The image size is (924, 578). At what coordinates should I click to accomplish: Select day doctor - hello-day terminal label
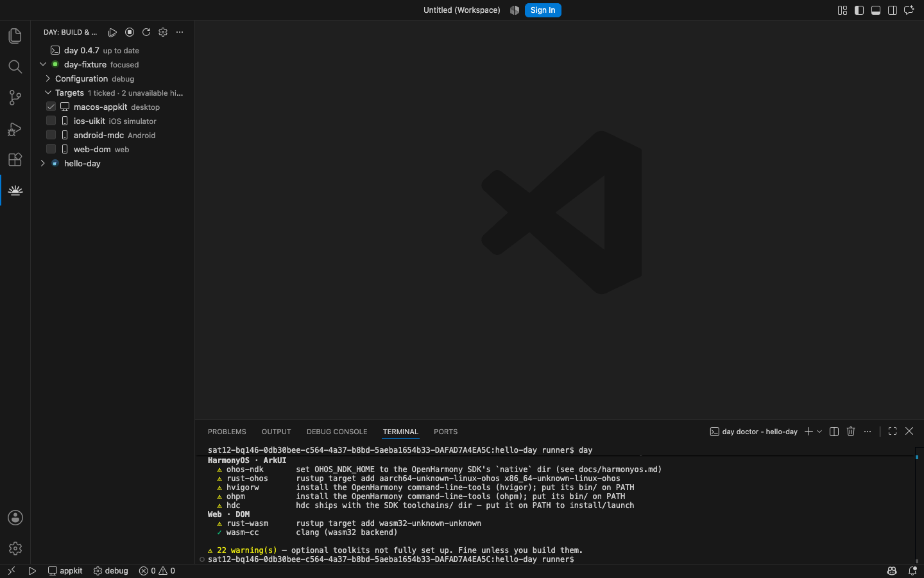tap(753, 432)
